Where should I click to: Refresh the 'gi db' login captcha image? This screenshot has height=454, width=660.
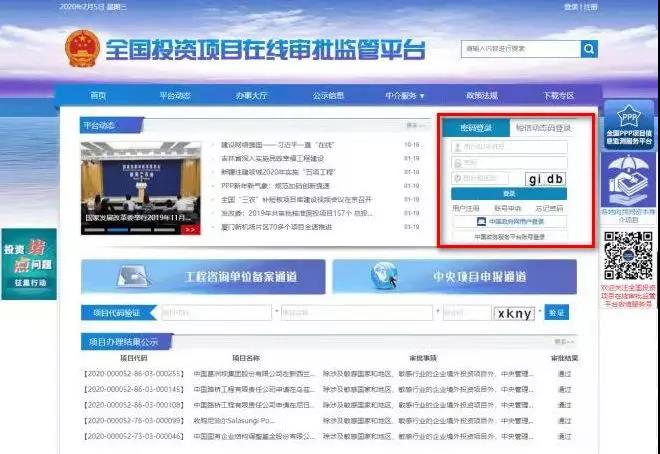pyautogui.click(x=547, y=179)
